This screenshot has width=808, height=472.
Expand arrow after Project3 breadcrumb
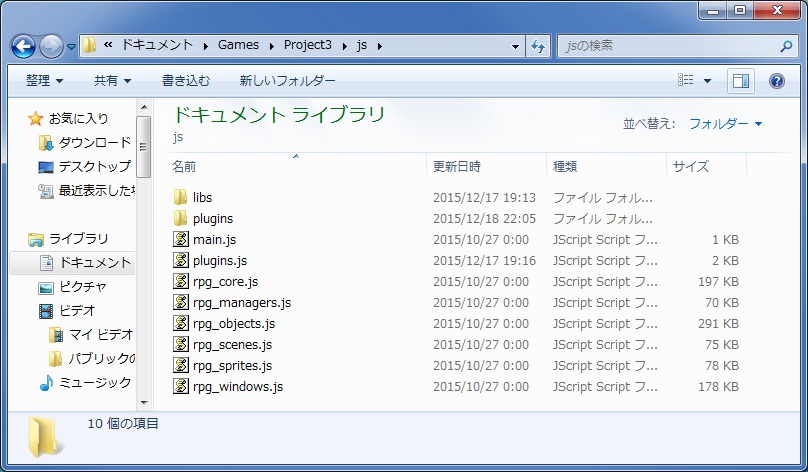(x=344, y=46)
